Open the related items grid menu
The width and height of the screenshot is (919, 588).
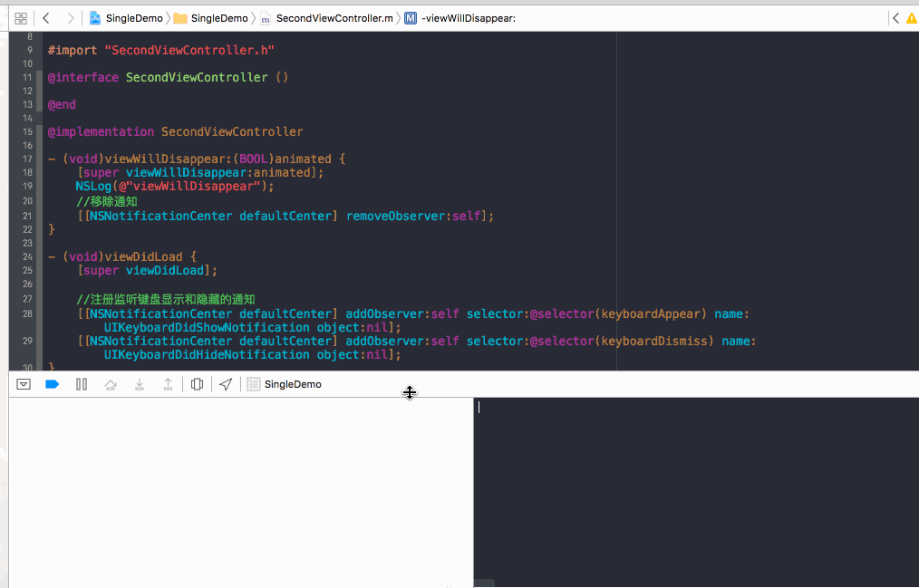(21, 18)
